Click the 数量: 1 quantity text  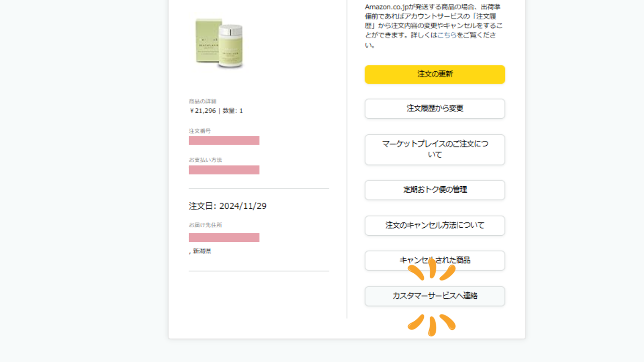233,111
